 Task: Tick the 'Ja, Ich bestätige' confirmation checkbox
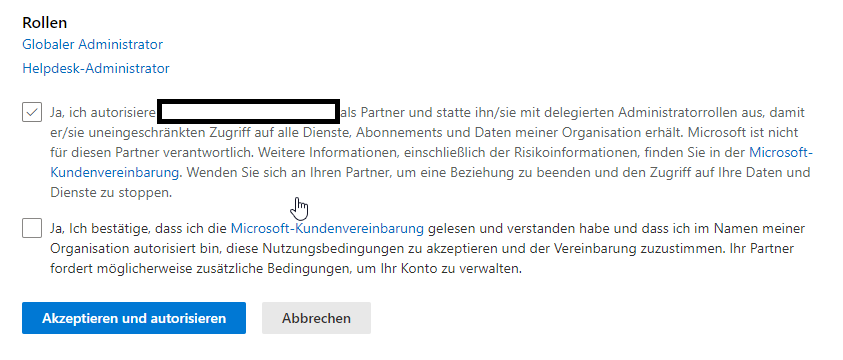point(32,228)
